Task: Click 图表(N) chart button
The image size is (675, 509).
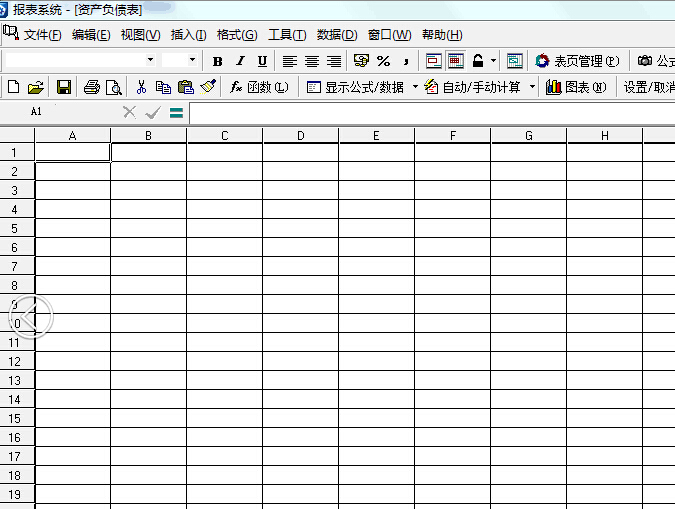Action: click(576, 87)
